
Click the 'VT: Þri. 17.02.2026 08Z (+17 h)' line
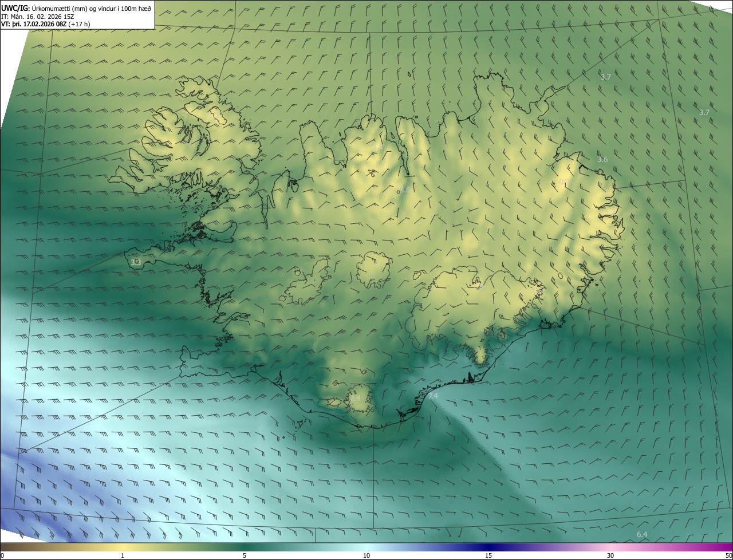45,23
